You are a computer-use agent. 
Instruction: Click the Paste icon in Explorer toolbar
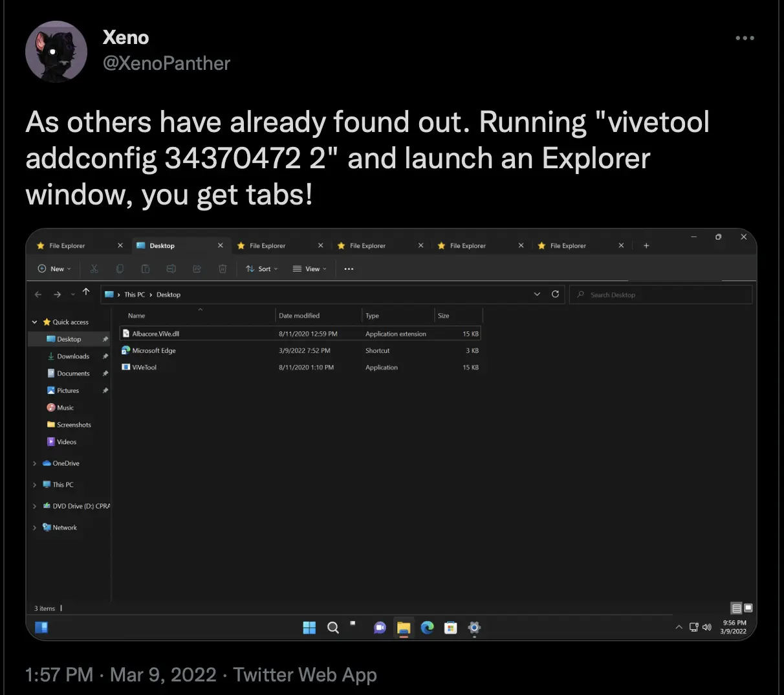click(146, 269)
